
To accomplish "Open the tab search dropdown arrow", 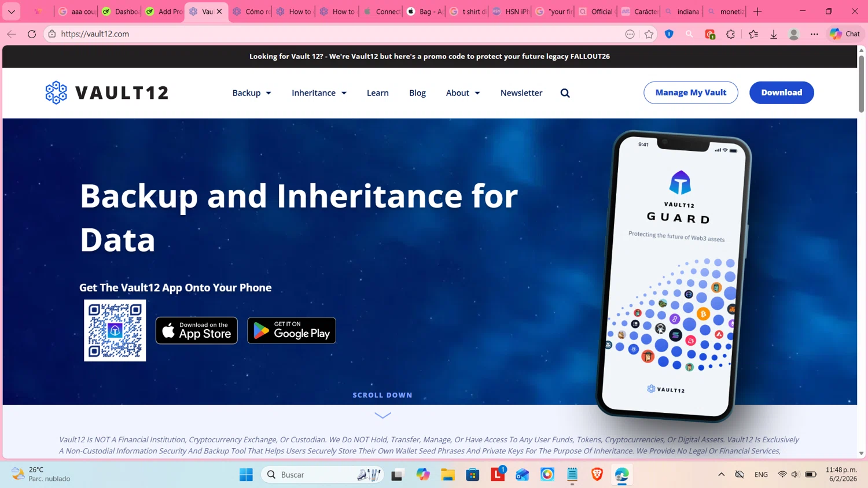I will click(12, 12).
